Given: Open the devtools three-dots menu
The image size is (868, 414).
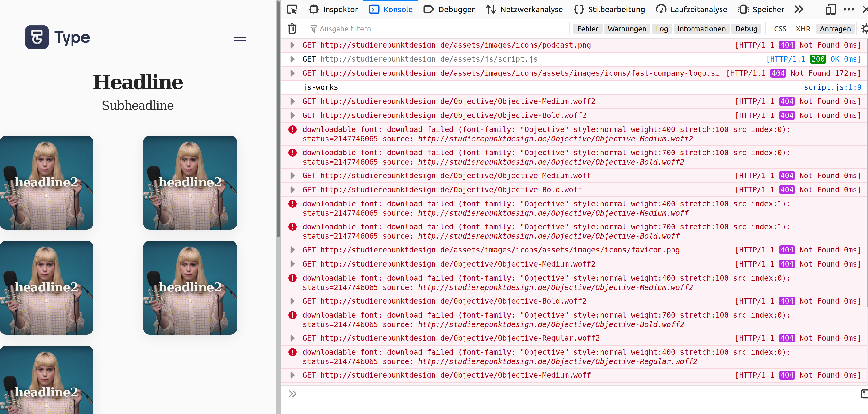Looking at the screenshot, I should [849, 9].
